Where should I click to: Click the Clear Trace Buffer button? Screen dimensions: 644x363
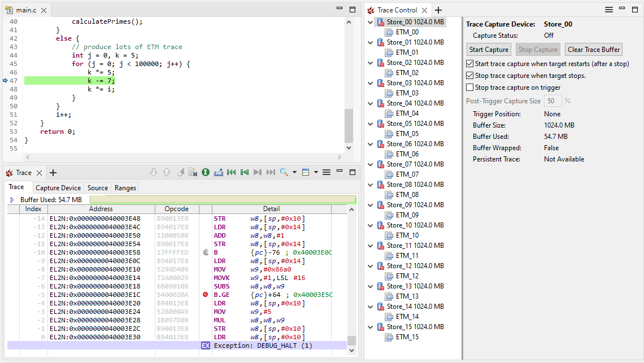tap(594, 50)
